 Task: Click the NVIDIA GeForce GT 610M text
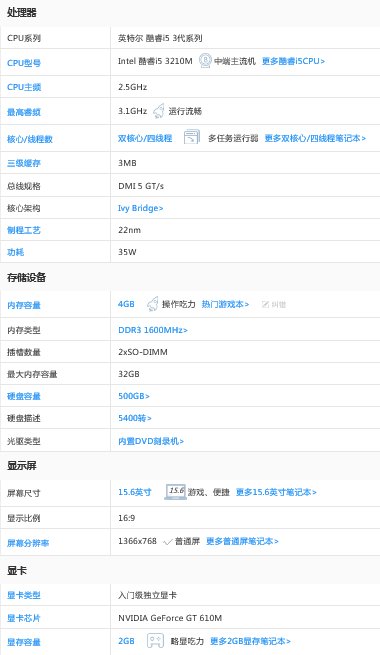coord(170,618)
